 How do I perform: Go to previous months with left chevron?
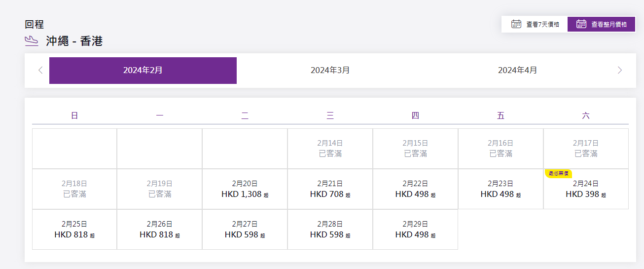pos(40,70)
